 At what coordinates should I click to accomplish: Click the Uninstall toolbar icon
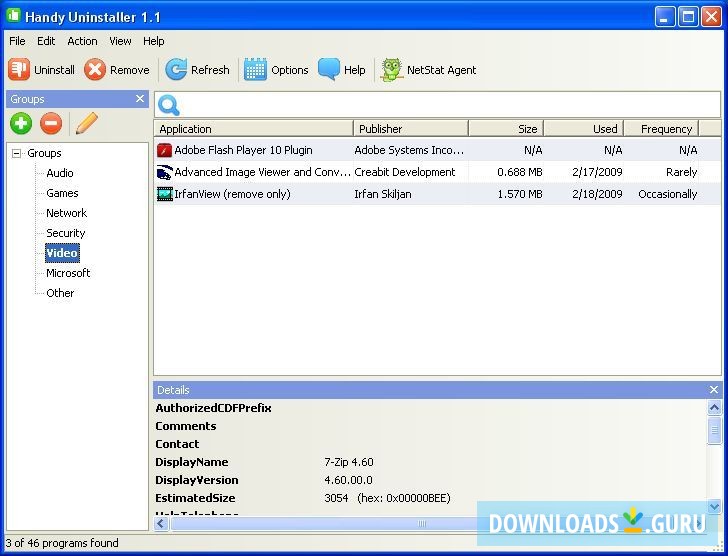click(19, 70)
